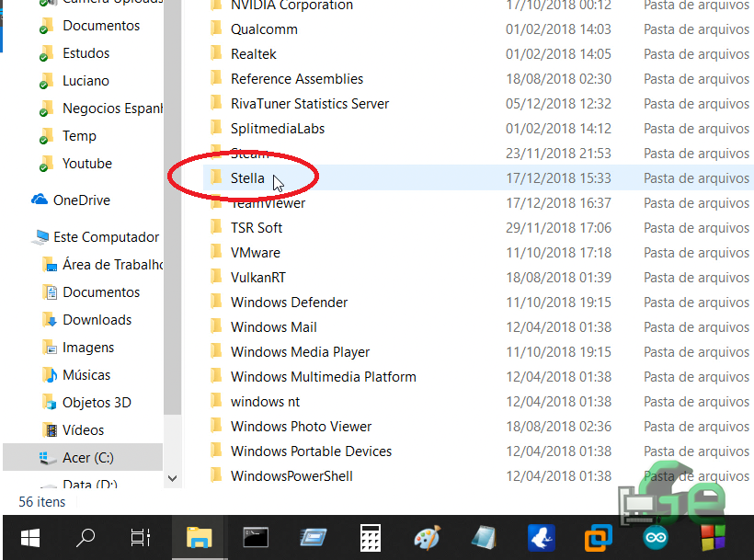Click the OneDrive cloud icon
Image resolution: width=754 pixels, height=560 pixels.
coord(40,200)
